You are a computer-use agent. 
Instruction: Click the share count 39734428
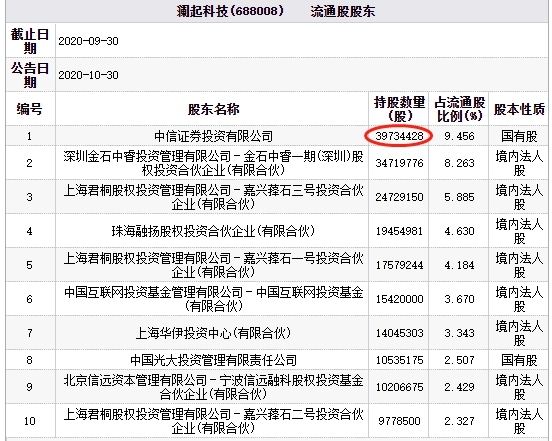coord(399,136)
